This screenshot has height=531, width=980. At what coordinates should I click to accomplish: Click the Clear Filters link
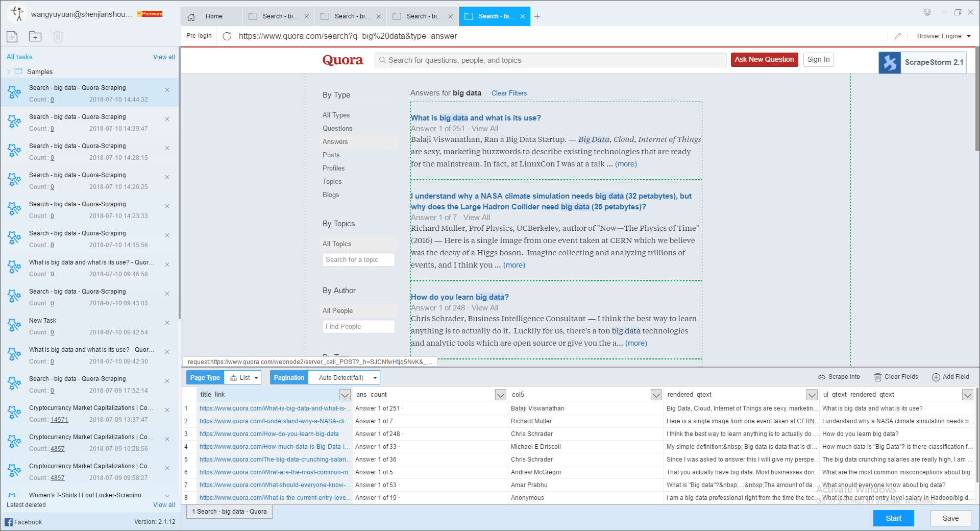pos(509,93)
